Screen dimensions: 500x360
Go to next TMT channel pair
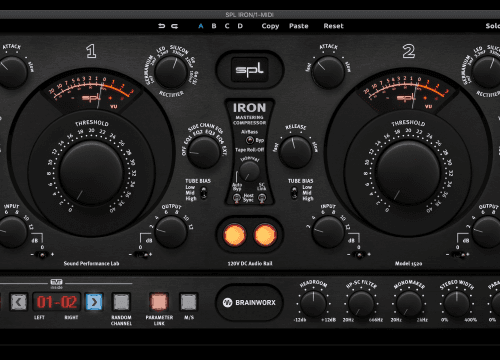click(94, 302)
